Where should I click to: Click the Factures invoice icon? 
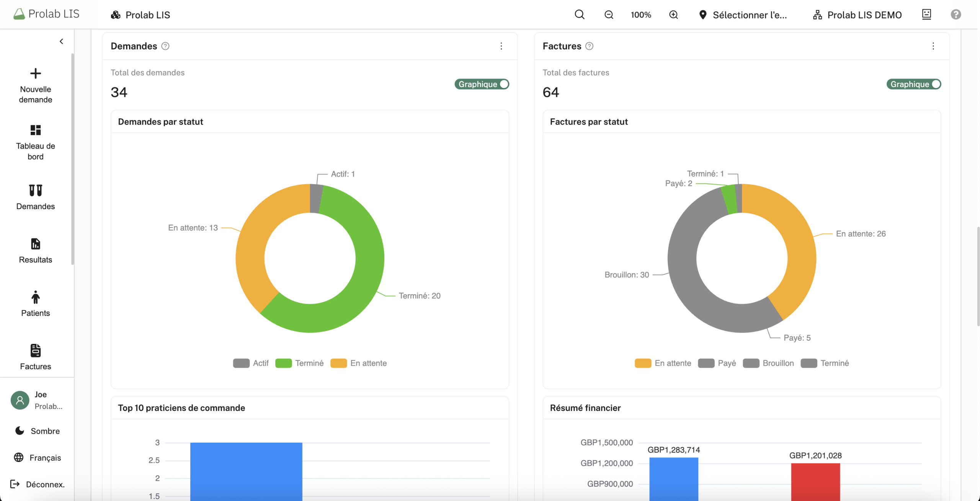pyautogui.click(x=36, y=350)
